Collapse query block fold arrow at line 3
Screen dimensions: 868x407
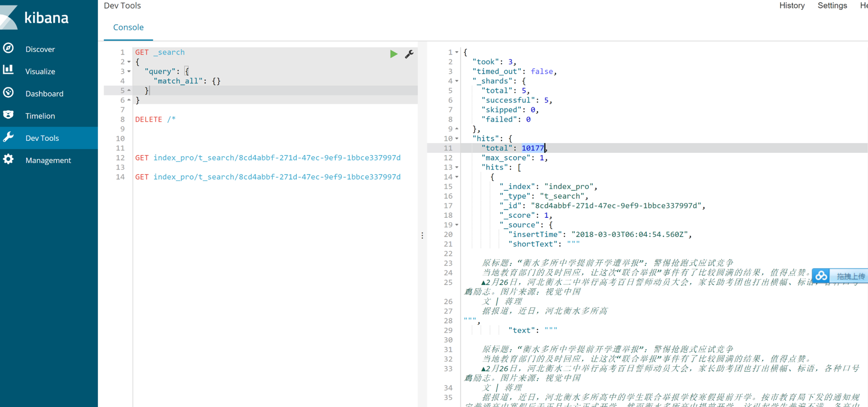[129, 71]
